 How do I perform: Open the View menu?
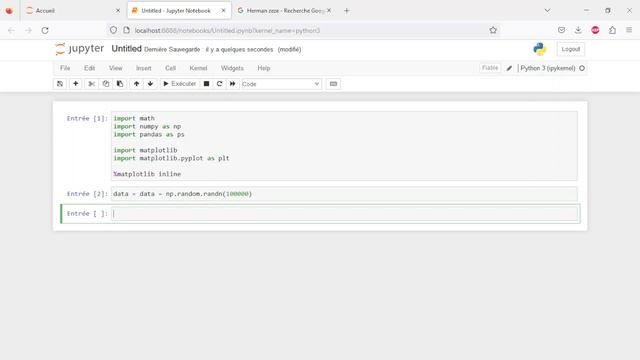tap(116, 68)
